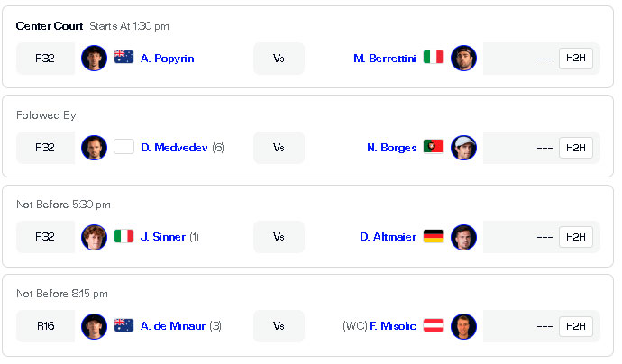Screen dimensions: 622x364
Task: Open D. Medvedev player profile link
Action: [175, 148]
